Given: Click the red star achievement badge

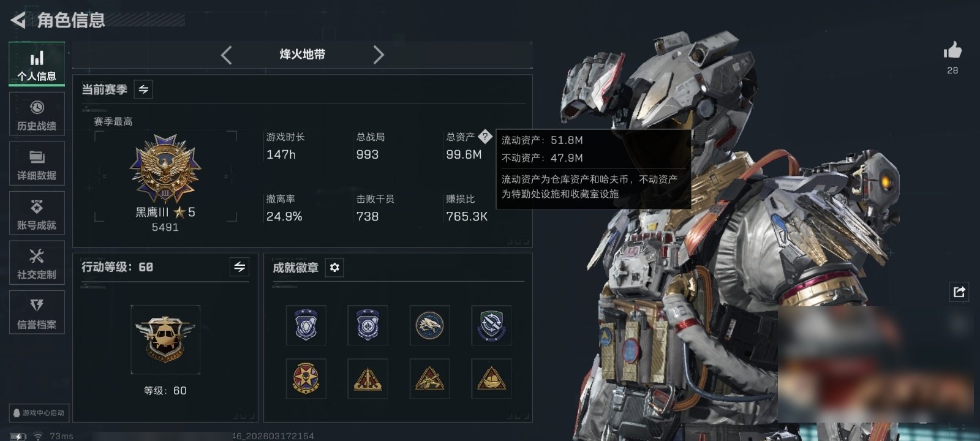Looking at the screenshot, I should tap(306, 379).
